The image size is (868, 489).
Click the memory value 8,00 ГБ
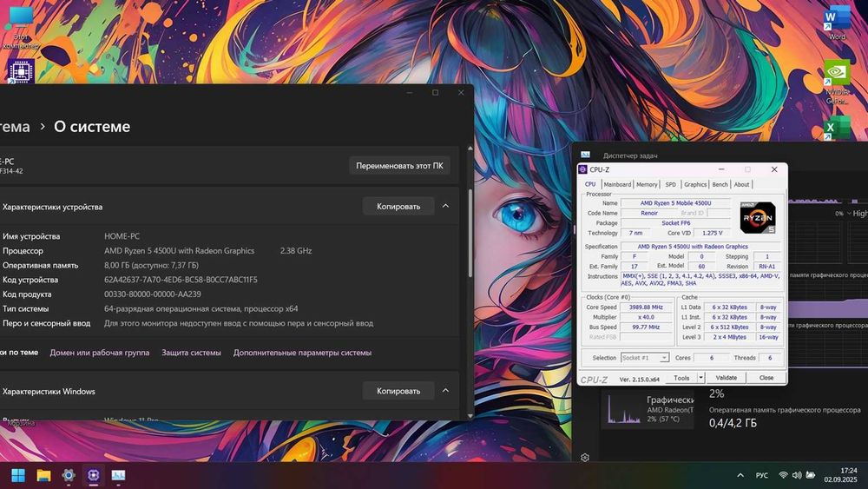pos(151,265)
